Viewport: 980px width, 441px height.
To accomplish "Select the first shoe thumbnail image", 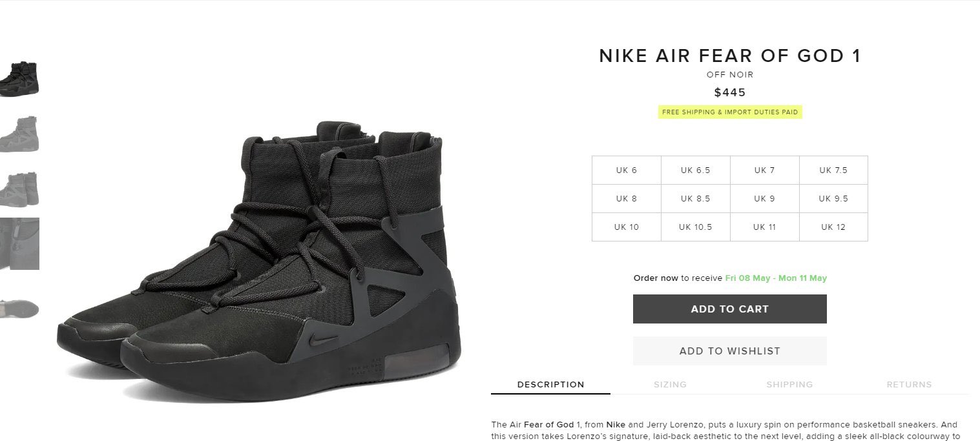I will 19,78.
